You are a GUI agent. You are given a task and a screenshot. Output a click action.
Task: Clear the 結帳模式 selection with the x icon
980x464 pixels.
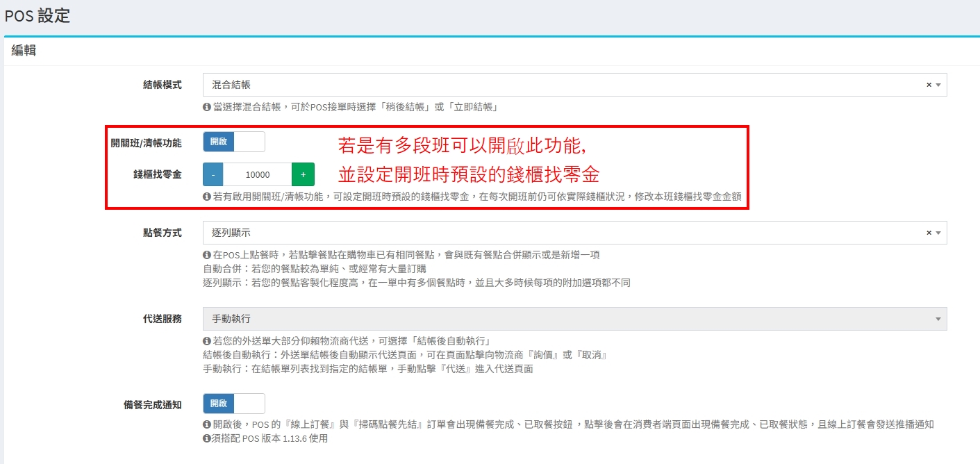(929, 85)
